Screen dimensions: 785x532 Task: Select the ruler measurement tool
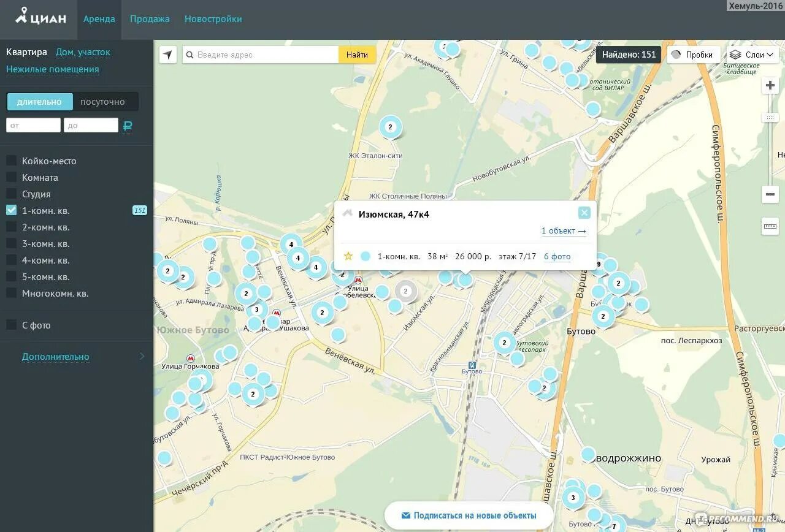[770, 226]
